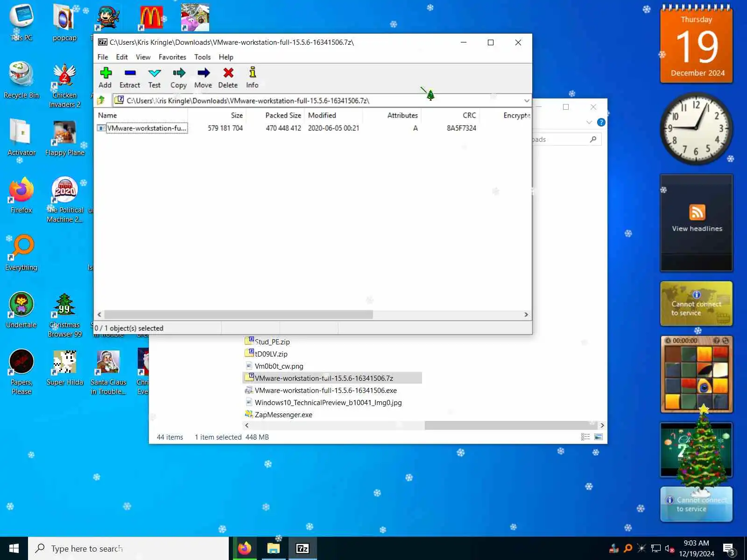Select the Santa Claus in Trouble icon

pyautogui.click(x=108, y=372)
